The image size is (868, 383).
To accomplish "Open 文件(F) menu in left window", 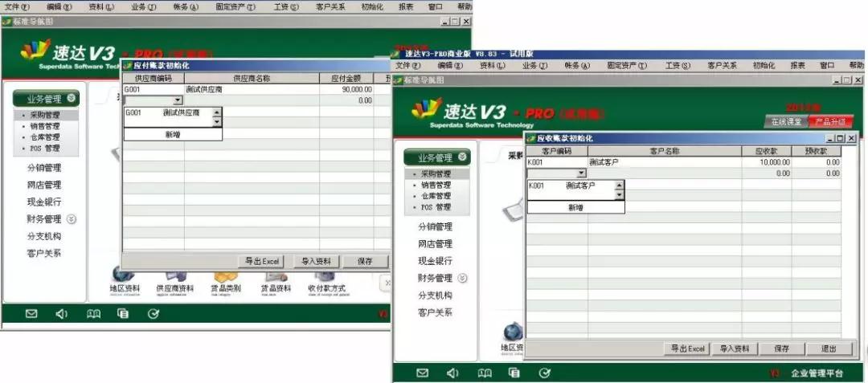I will click(17, 6).
